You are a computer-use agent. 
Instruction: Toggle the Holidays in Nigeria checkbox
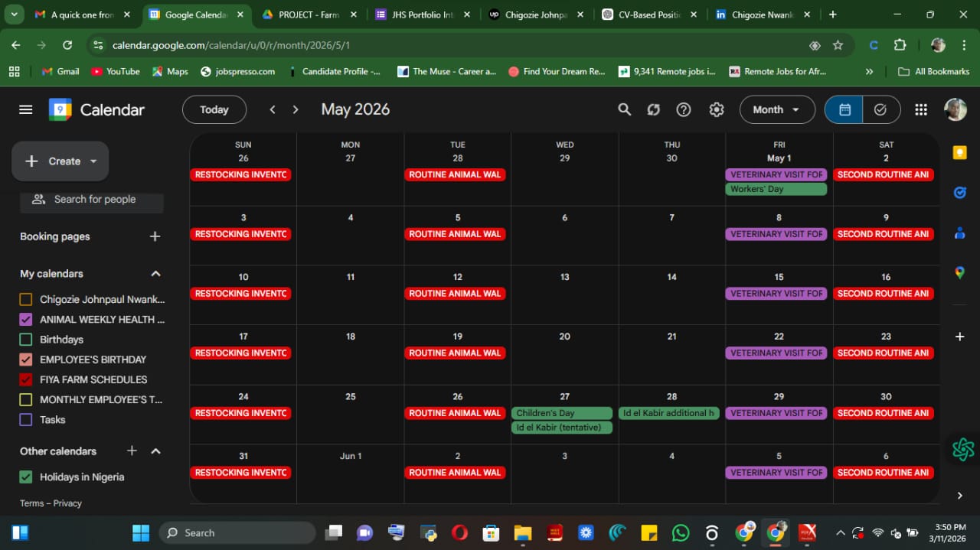26,477
